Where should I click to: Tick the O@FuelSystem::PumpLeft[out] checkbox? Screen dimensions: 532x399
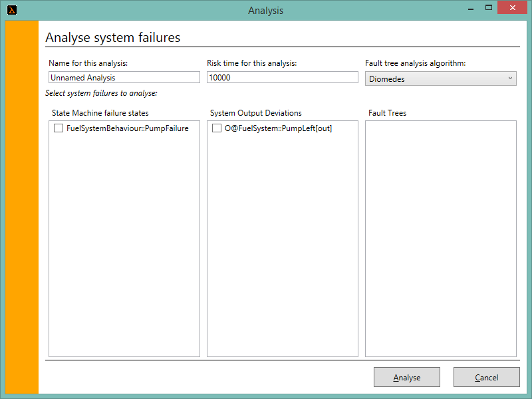[x=217, y=128]
